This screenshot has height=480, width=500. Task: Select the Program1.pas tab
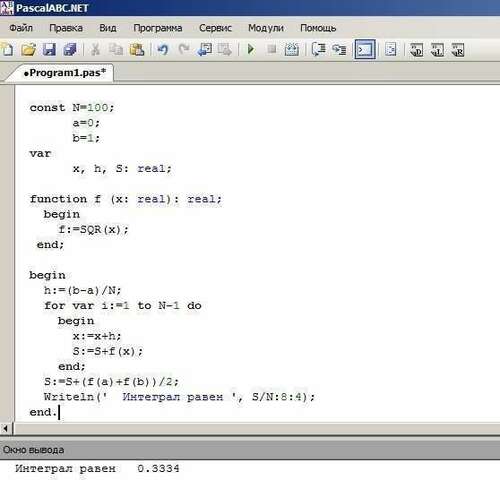[x=64, y=73]
